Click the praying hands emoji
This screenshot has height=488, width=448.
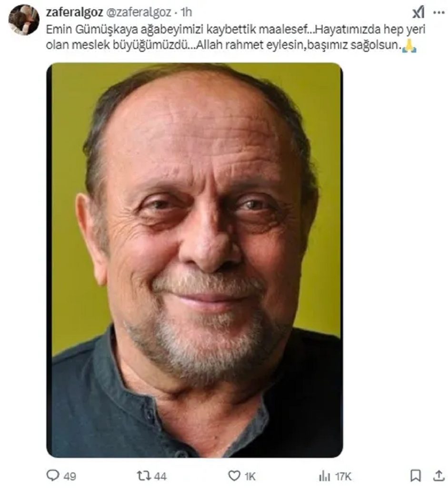click(409, 47)
